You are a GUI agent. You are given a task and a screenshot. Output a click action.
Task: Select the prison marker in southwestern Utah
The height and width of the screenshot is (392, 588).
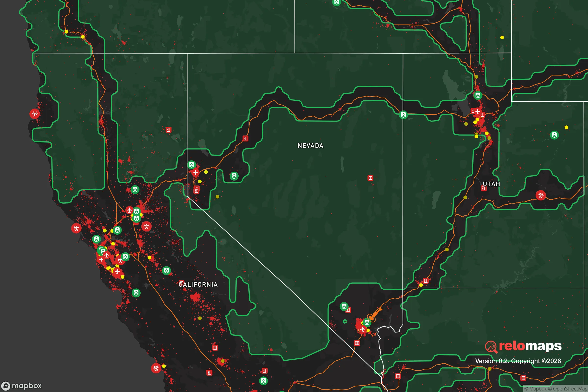coord(426,281)
